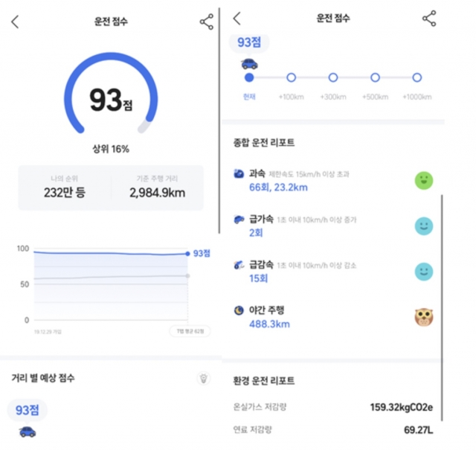Select the +300km distance marker
Image resolution: width=476 pixels, height=451 pixels.
(333, 77)
